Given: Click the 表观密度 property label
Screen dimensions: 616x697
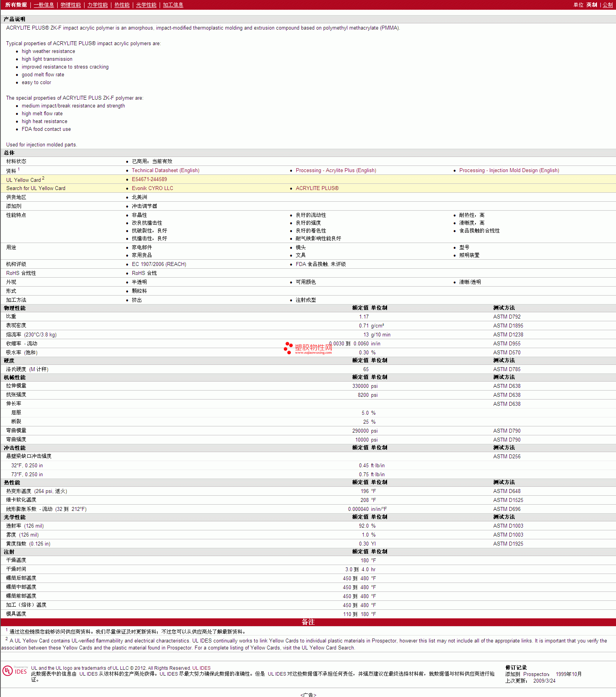Looking at the screenshot, I should pyautogui.click(x=16, y=326).
